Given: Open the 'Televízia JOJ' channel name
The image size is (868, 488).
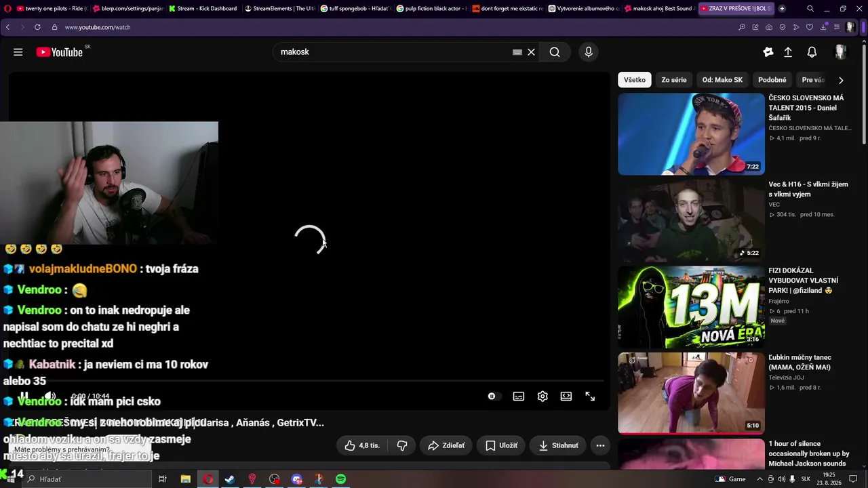Looking at the screenshot, I should point(786,378).
